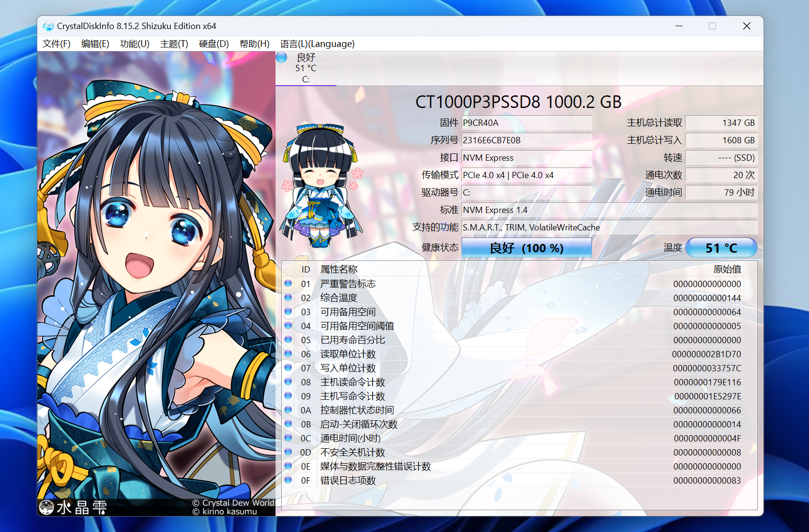Viewport: 809px width, 532px height.
Task: Click status orb for attribute 06 读取单位计数
Action: 288,353
